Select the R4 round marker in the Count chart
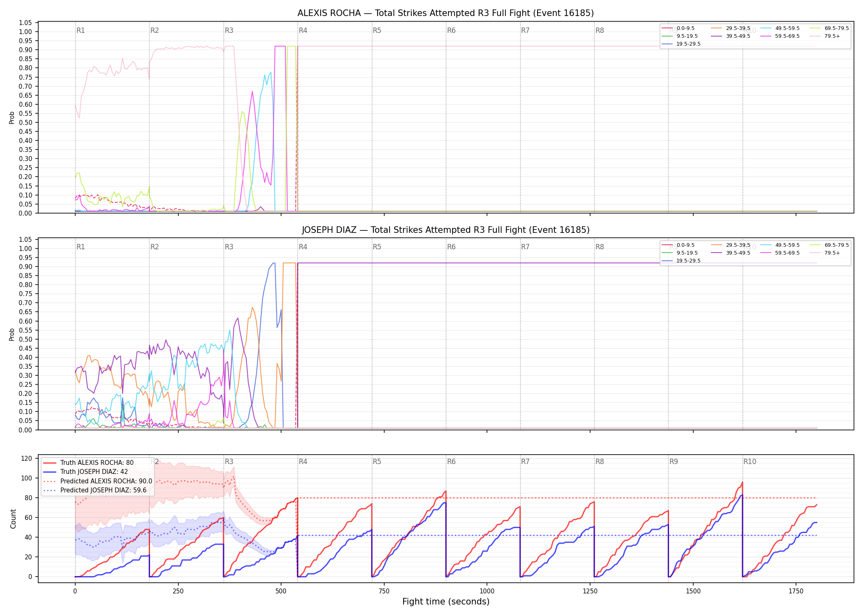Image resolution: width=863 pixels, height=616 pixels. pos(303,462)
